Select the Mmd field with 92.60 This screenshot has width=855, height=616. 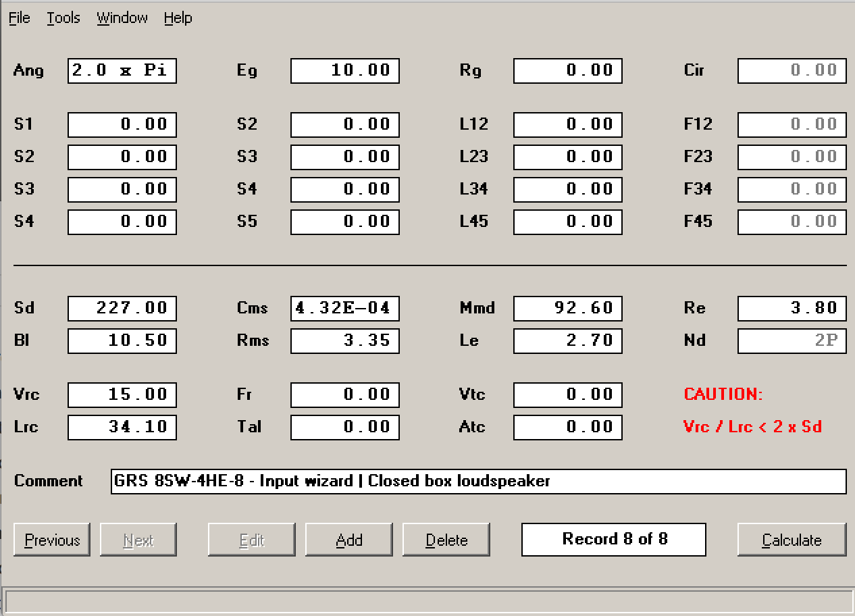(x=568, y=309)
